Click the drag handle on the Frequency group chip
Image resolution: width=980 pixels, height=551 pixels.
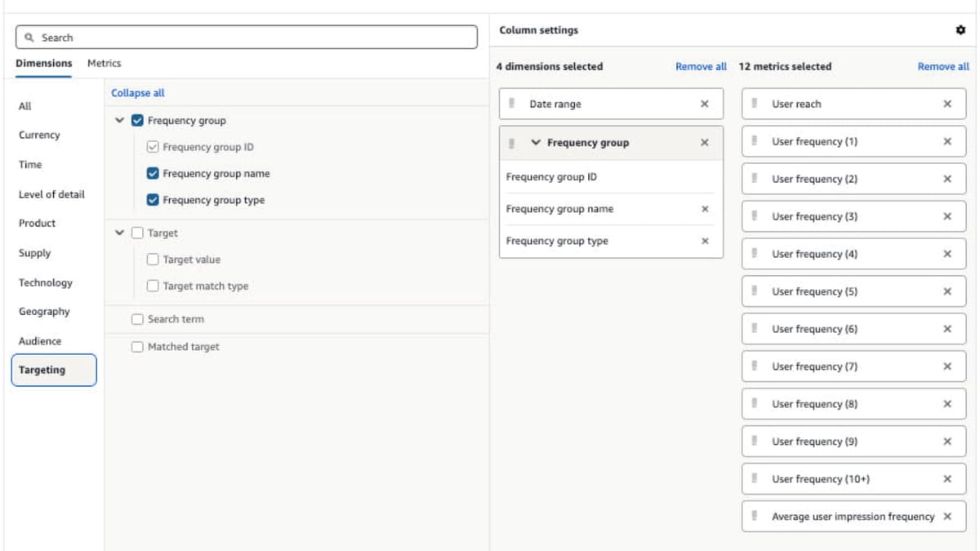point(510,142)
